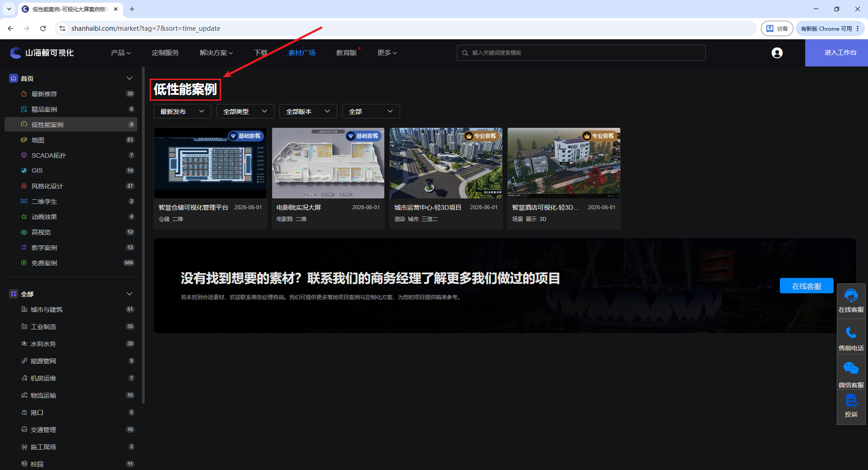The height and width of the screenshot is (470, 868).
Task: Click the GIS globe icon
Action: [x=24, y=170]
